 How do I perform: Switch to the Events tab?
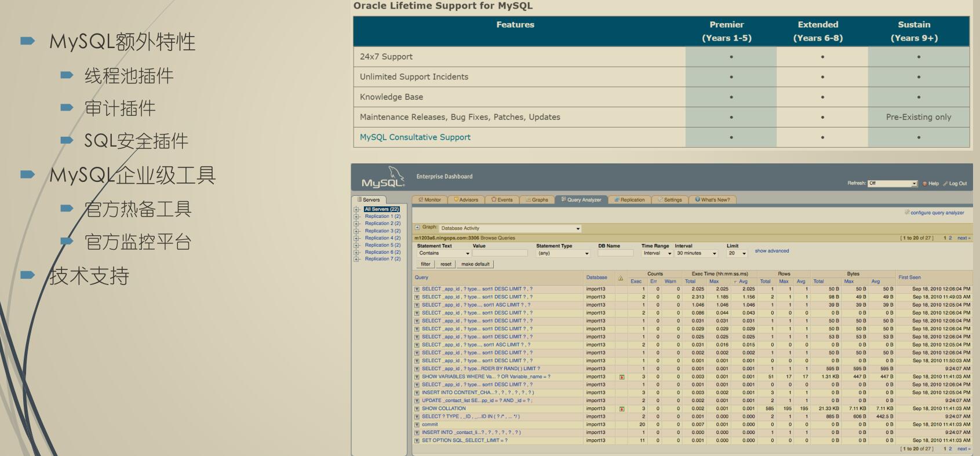click(502, 200)
